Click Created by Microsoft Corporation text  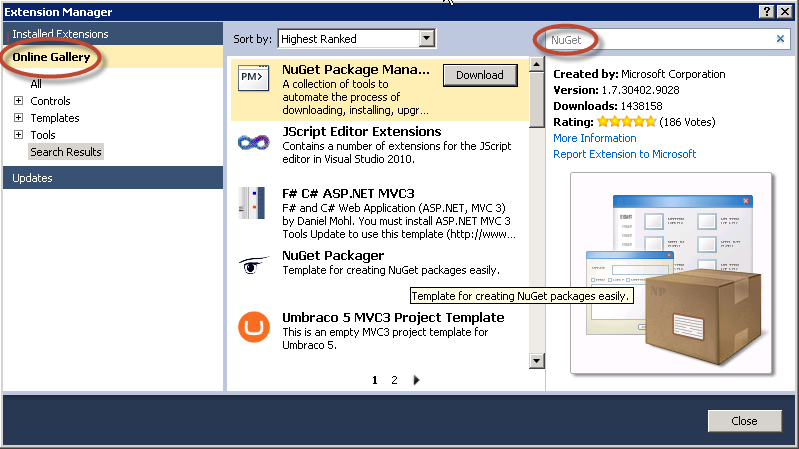tap(640, 74)
